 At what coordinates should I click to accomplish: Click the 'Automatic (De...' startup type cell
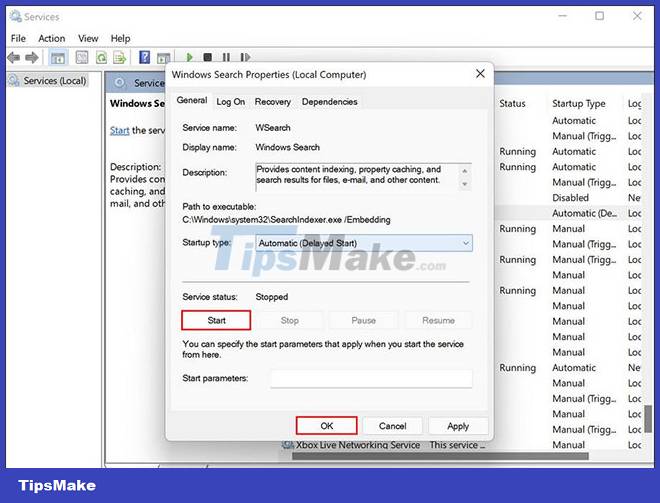pos(585,213)
